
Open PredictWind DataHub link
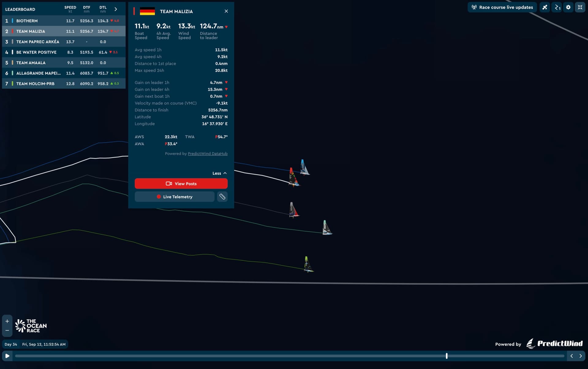[x=208, y=154]
